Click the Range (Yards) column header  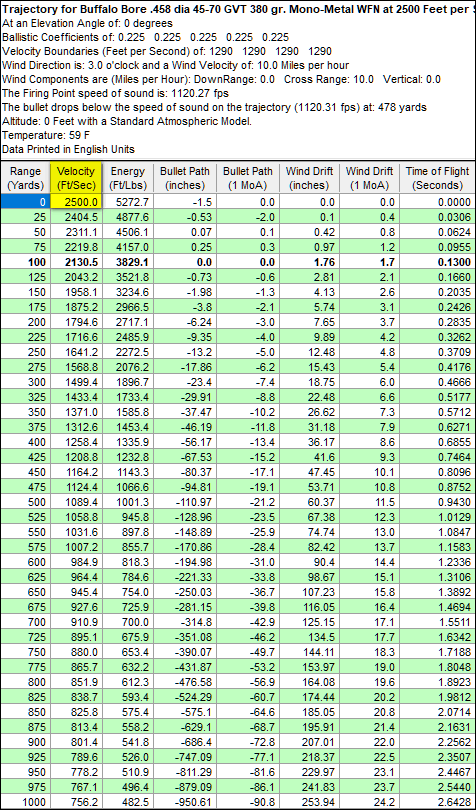coord(25,178)
